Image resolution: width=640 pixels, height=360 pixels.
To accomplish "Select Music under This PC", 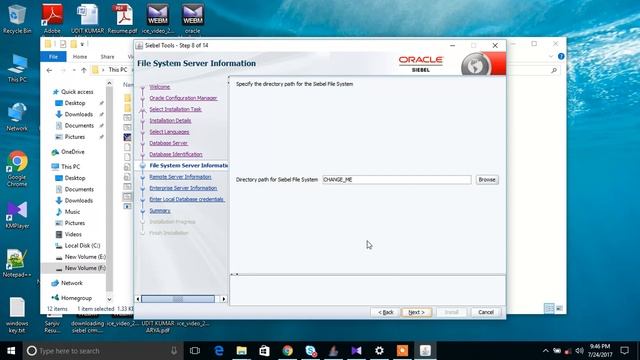I will (x=72, y=212).
